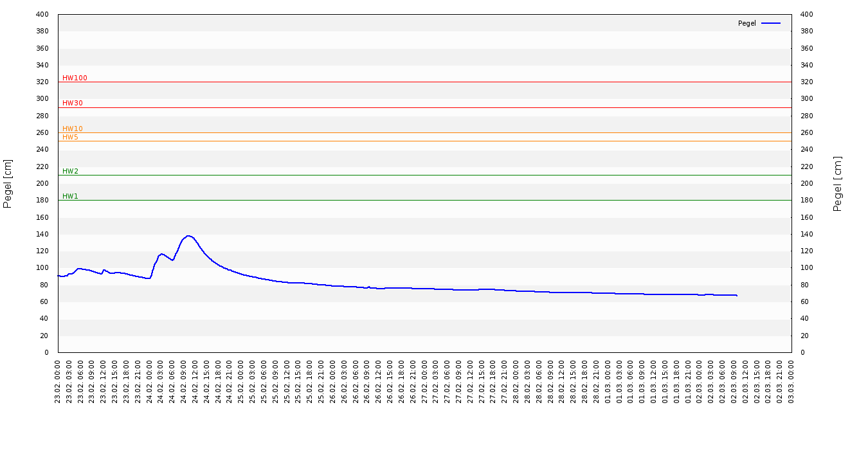Click the left axis title Pegel [cm]
The height and width of the screenshot is (450, 868).
click(x=8, y=183)
